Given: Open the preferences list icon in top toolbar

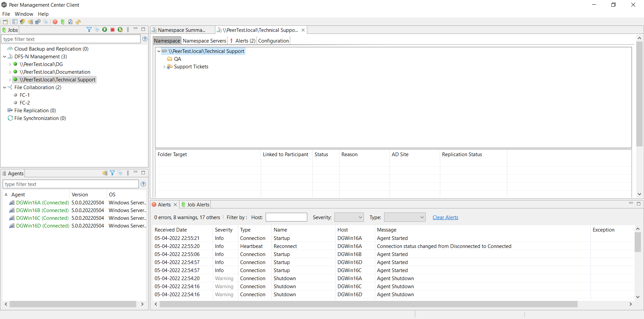Looking at the screenshot, I should pyautogui.click(x=15, y=22).
